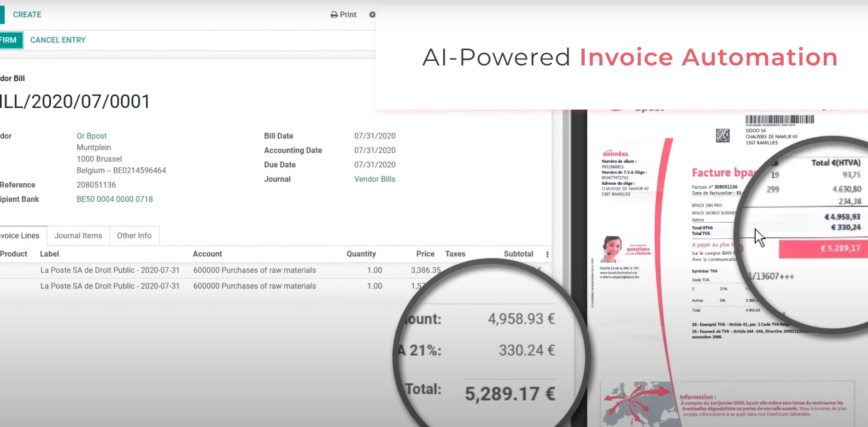Click the Bill Date value 07/31/2020
Viewport: 868px width, 427px height.
coord(375,136)
